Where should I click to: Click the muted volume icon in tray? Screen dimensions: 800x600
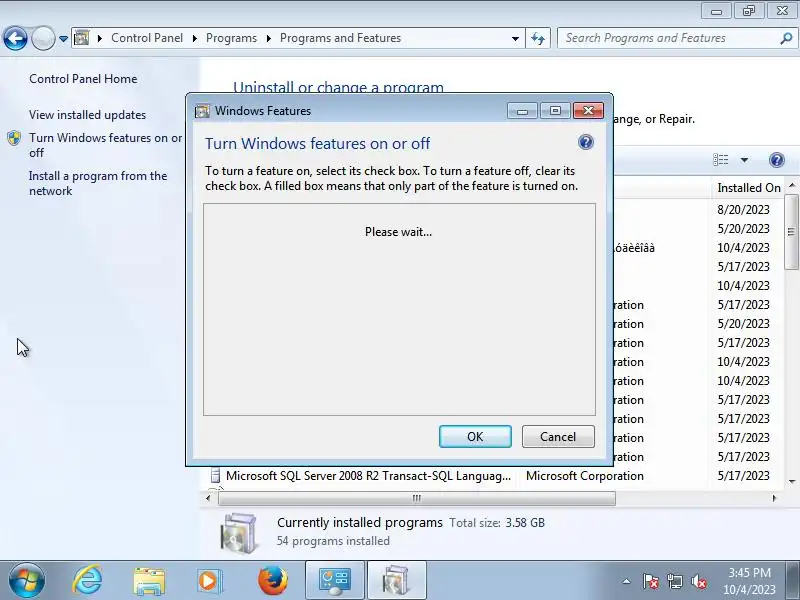tap(699, 581)
